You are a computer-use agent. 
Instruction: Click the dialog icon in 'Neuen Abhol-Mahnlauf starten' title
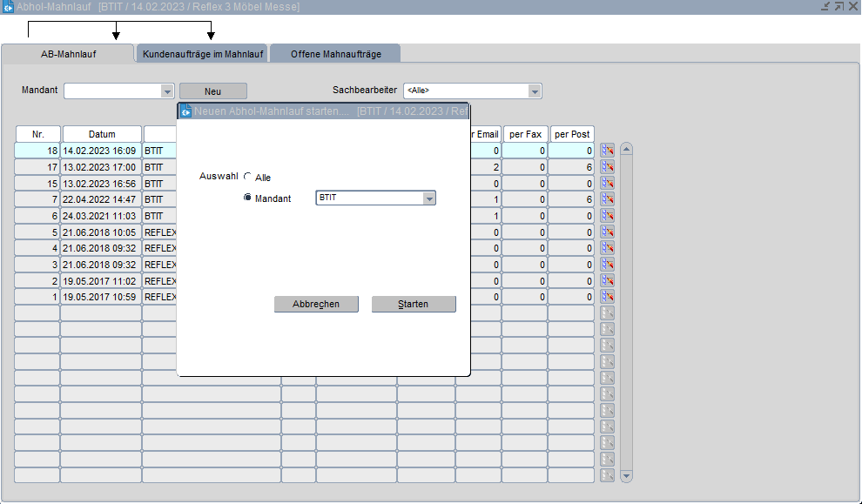[185, 111]
